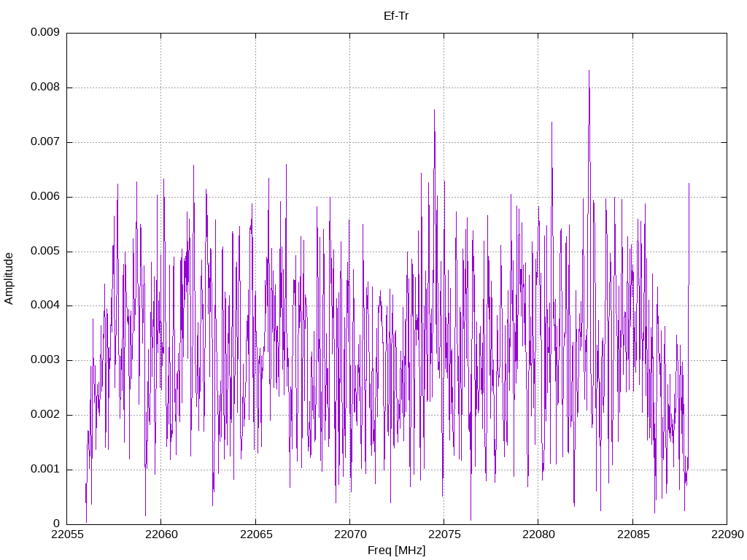Image resolution: width=747 pixels, height=560 pixels.
Task: Click the x-axis tick label 22080
Action: 538,534
